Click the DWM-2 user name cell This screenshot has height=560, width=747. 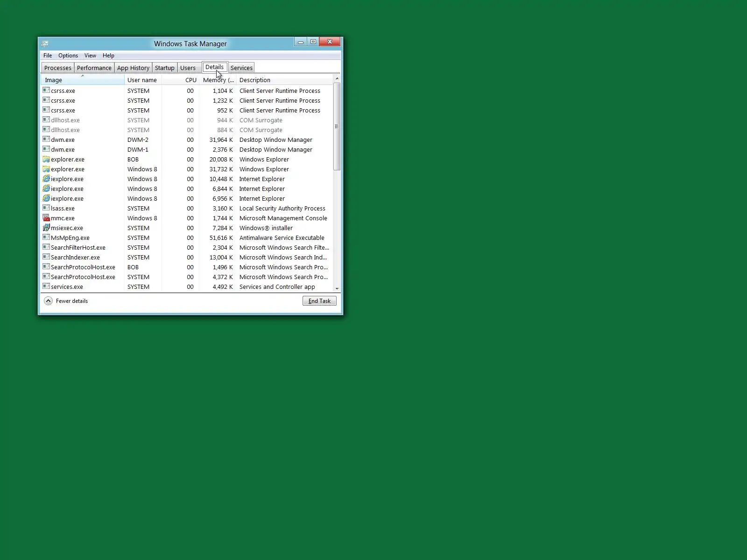138,140
